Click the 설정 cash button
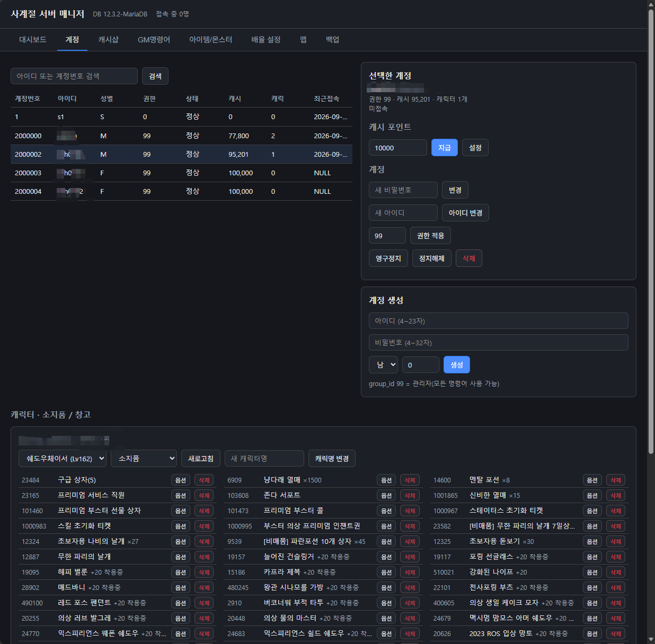 (475, 148)
